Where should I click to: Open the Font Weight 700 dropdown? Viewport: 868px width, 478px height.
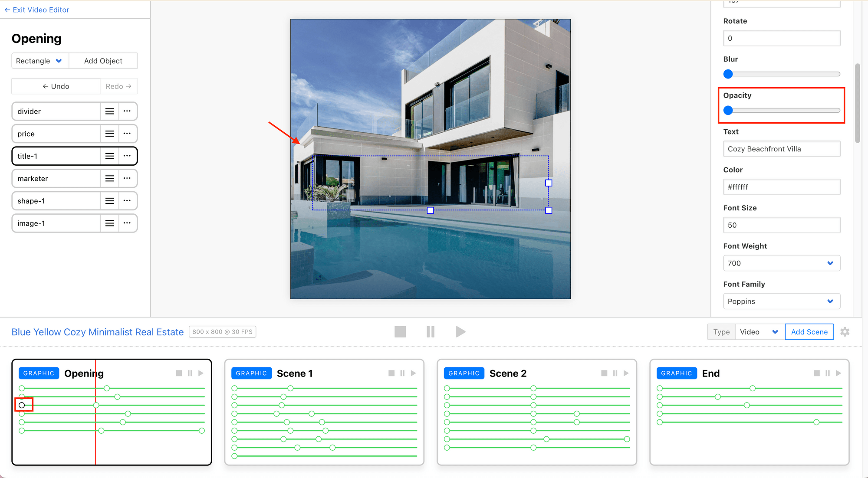(781, 263)
